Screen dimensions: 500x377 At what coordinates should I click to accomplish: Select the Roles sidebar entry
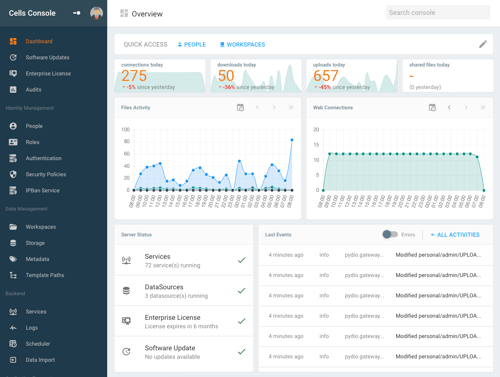[32, 142]
